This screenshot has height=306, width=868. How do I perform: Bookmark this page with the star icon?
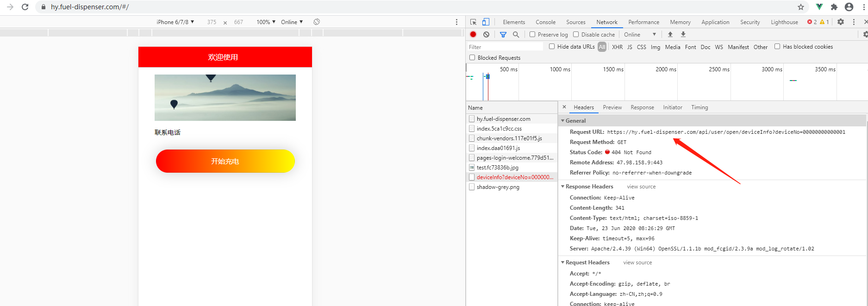pyautogui.click(x=801, y=7)
